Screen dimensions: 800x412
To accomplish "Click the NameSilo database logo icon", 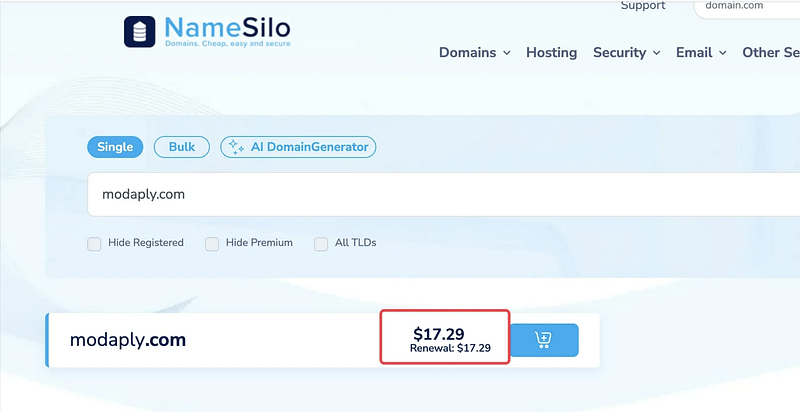I will (x=141, y=31).
